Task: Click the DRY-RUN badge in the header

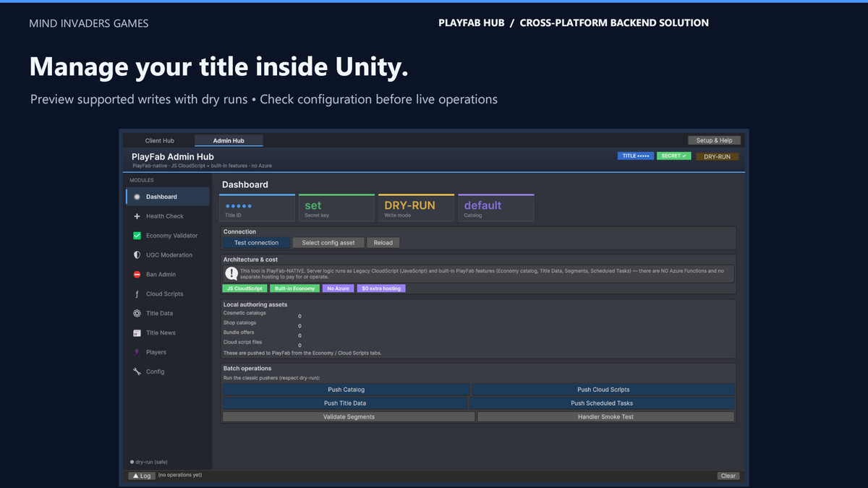Action: click(717, 156)
